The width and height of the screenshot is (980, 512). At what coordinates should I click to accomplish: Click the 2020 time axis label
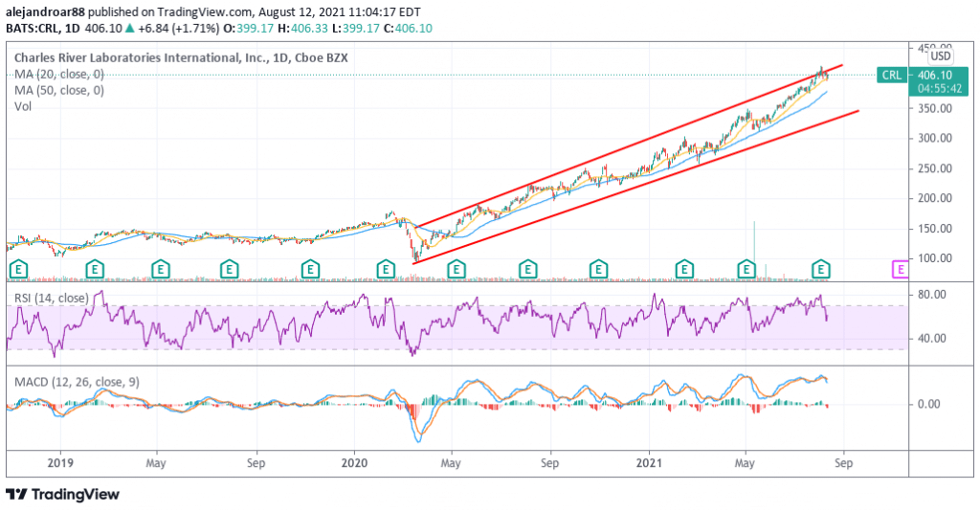coord(354,463)
